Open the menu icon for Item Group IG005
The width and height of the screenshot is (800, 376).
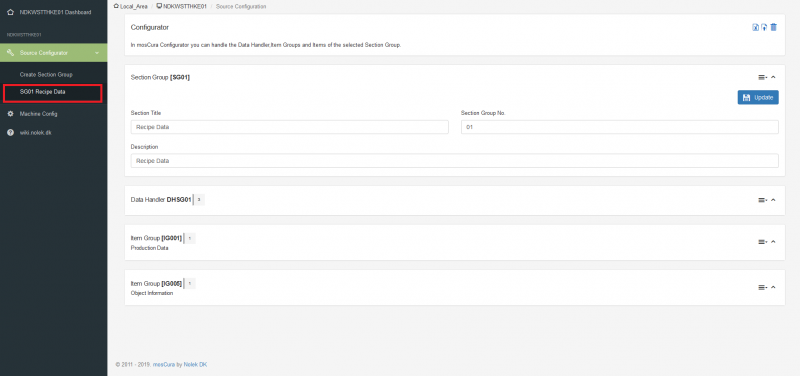pos(762,287)
